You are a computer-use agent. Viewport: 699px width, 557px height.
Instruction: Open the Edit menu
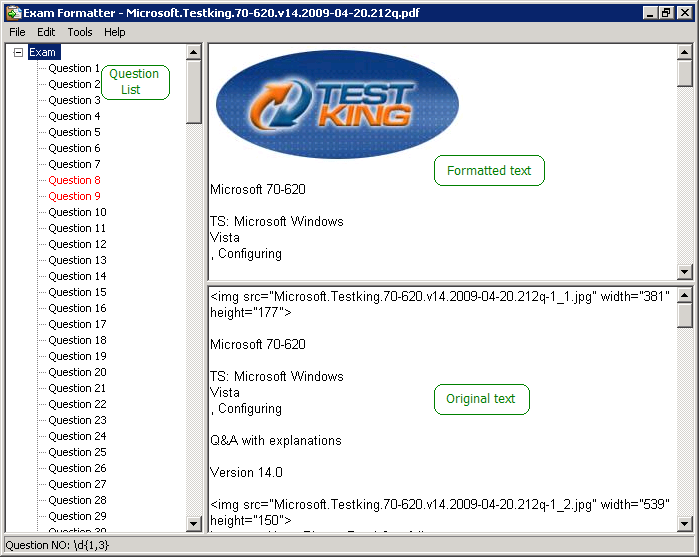coord(46,32)
